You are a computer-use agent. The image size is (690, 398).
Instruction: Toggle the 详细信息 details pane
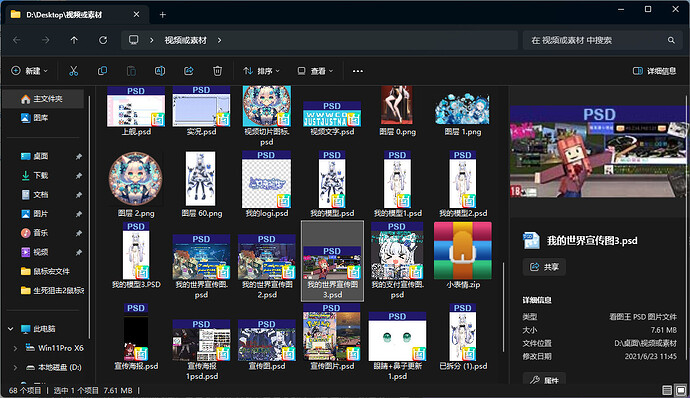654,71
